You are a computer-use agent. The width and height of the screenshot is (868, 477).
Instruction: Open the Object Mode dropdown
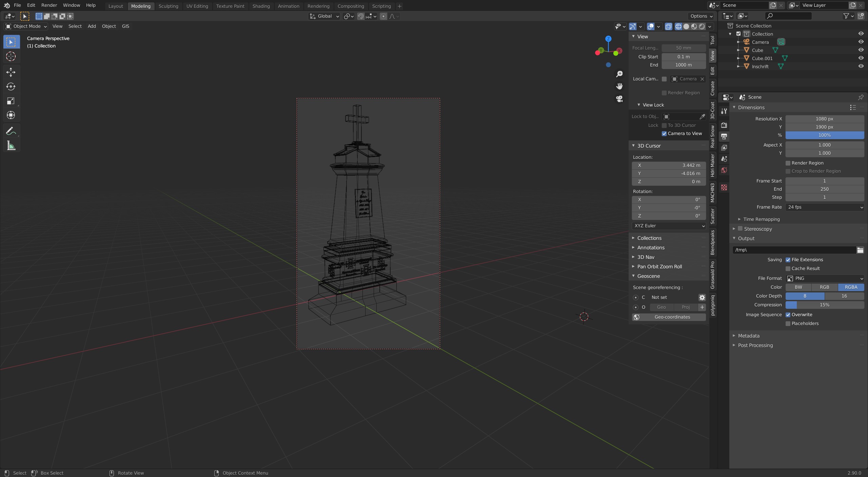[26, 26]
